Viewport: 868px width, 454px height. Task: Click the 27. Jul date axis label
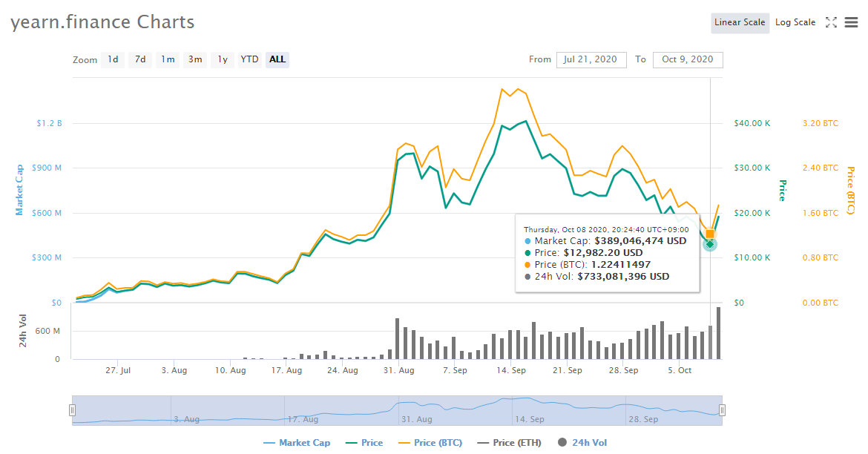pyautogui.click(x=118, y=370)
